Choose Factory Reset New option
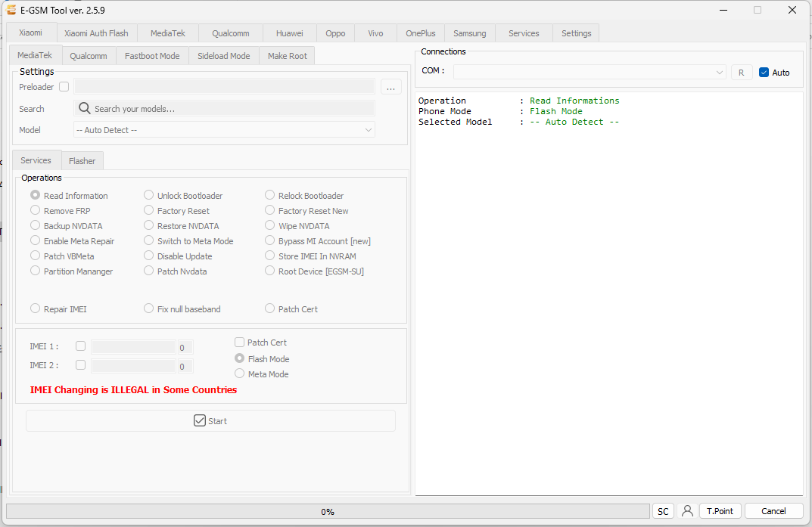The height and width of the screenshot is (527, 812). [270, 210]
